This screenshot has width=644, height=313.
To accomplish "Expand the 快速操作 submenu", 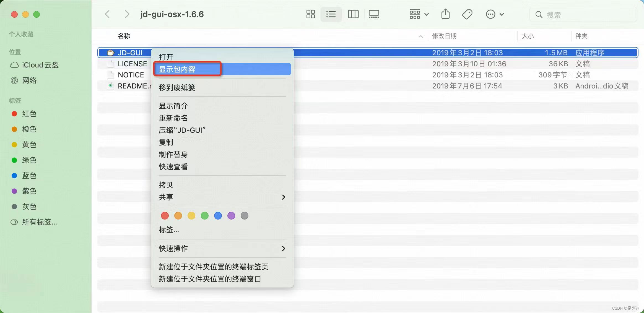I will (x=222, y=248).
